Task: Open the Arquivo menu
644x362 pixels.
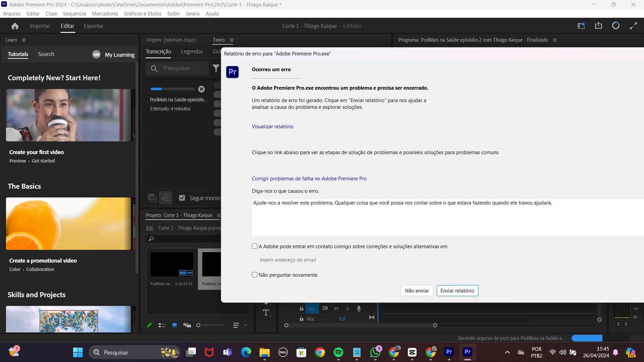Action: coord(12,14)
